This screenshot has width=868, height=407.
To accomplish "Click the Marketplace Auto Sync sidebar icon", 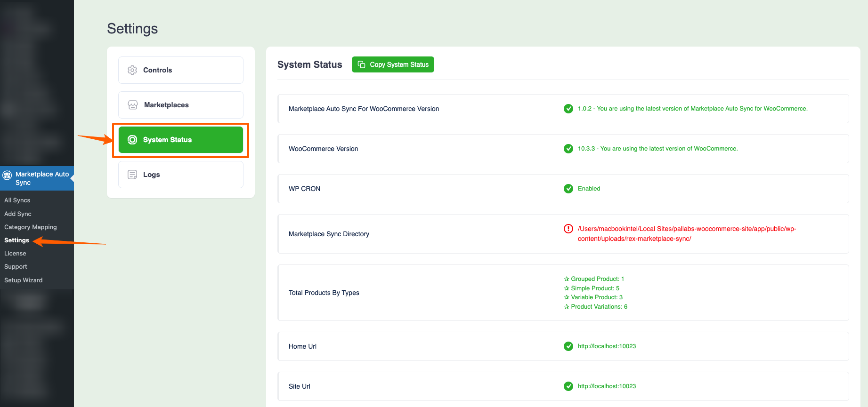I will (x=8, y=176).
